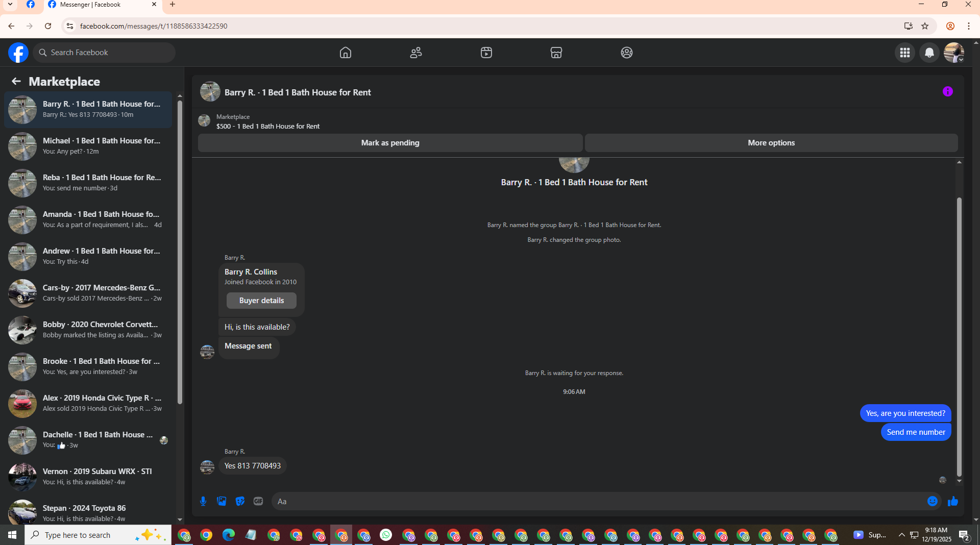Click the Windows taskbar search box
The image size is (980, 545).
98,535
